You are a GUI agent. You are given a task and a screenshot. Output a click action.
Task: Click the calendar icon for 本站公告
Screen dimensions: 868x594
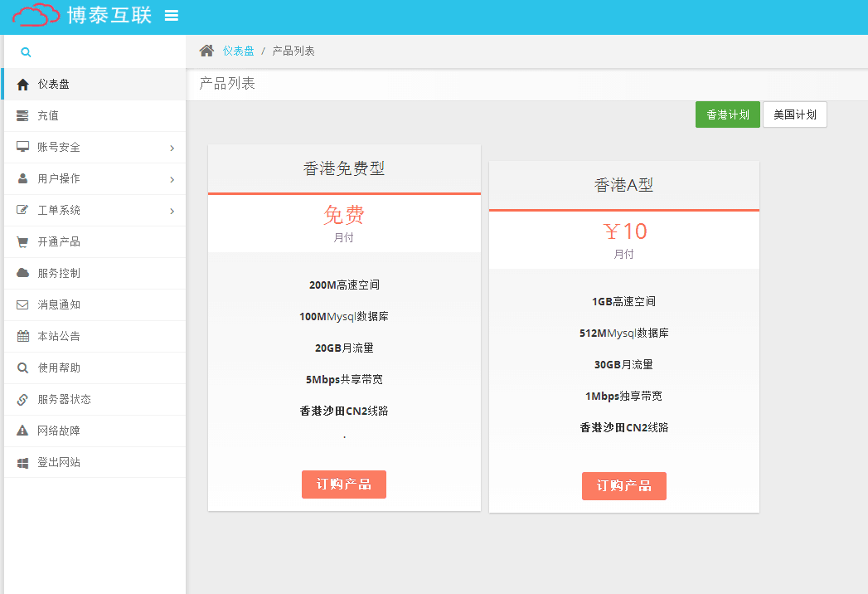pyautogui.click(x=22, y=336)
